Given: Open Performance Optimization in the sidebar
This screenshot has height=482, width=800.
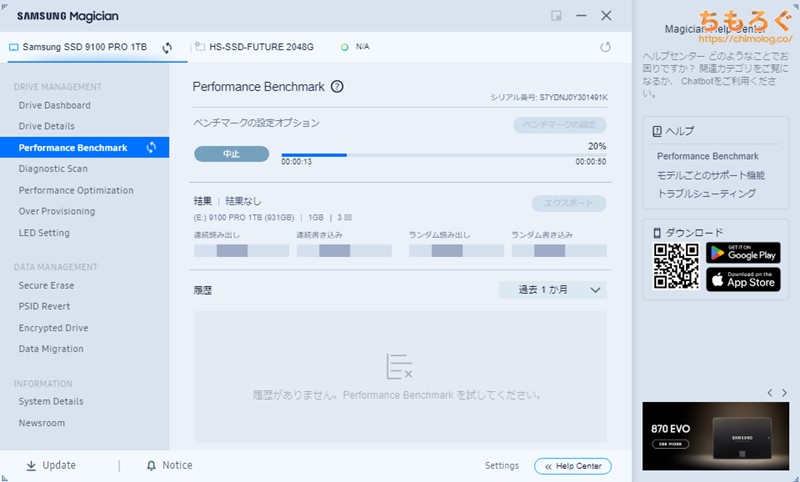Looking at the screenshot, I should coord(76,190).
